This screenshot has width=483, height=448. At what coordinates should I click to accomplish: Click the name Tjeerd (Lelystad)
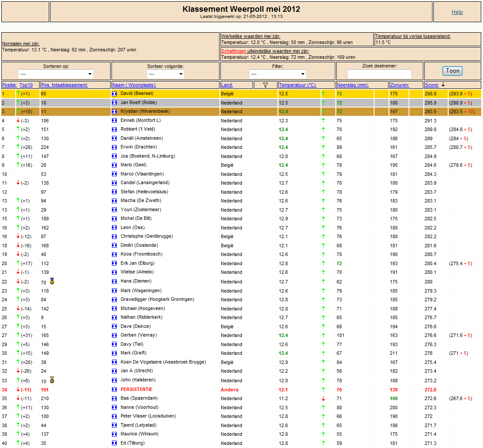pyautogui.click(x=138, y=425)
